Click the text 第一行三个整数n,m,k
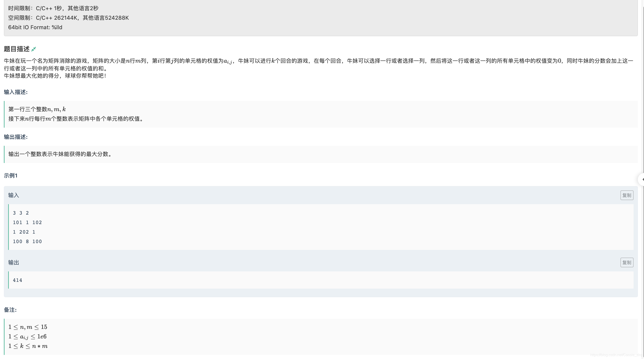This screenshot has width=644, height=359. coord(37,109)
